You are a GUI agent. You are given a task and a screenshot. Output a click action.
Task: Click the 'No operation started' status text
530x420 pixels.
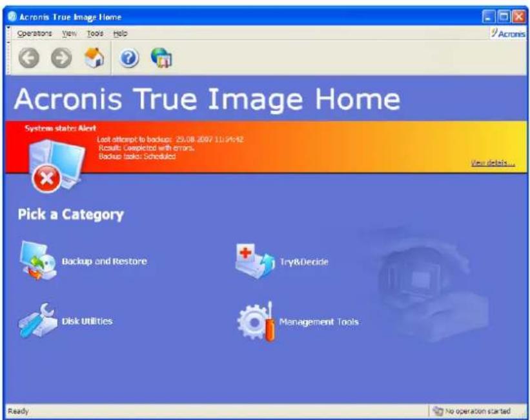point(478,411)
